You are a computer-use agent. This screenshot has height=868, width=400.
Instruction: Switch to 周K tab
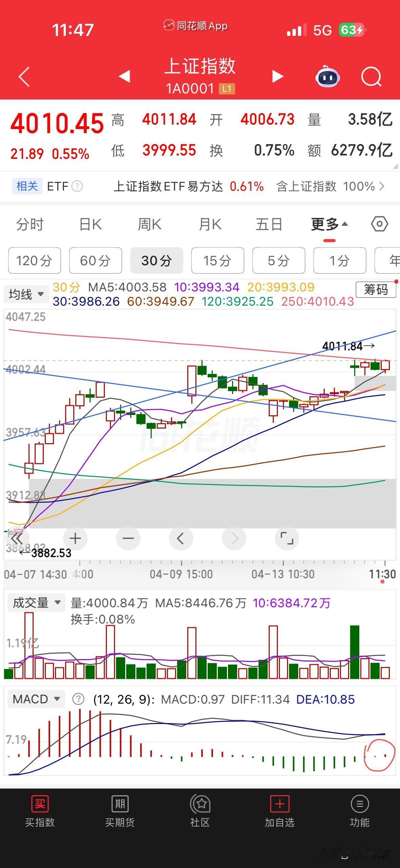[150, 224]
